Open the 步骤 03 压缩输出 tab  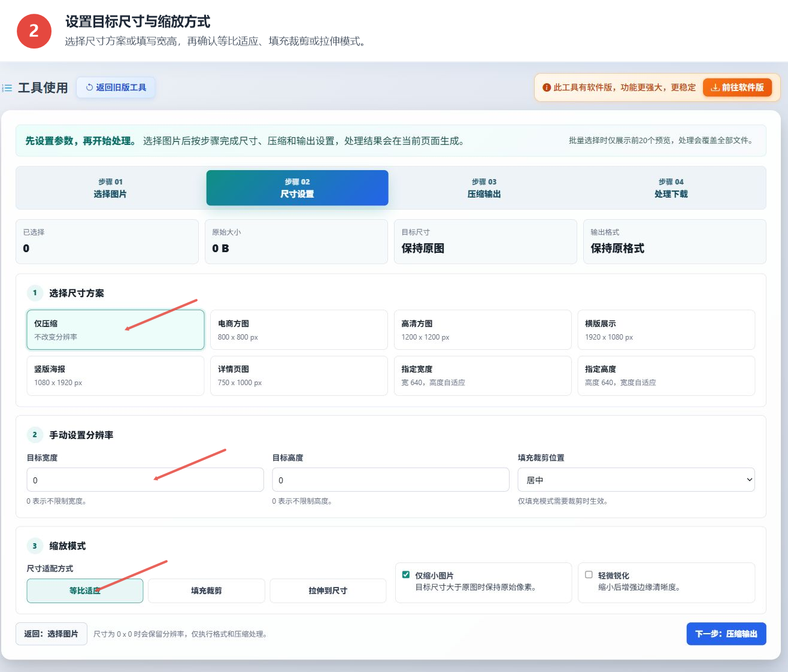pyautogui.click(x=484, y=188)
